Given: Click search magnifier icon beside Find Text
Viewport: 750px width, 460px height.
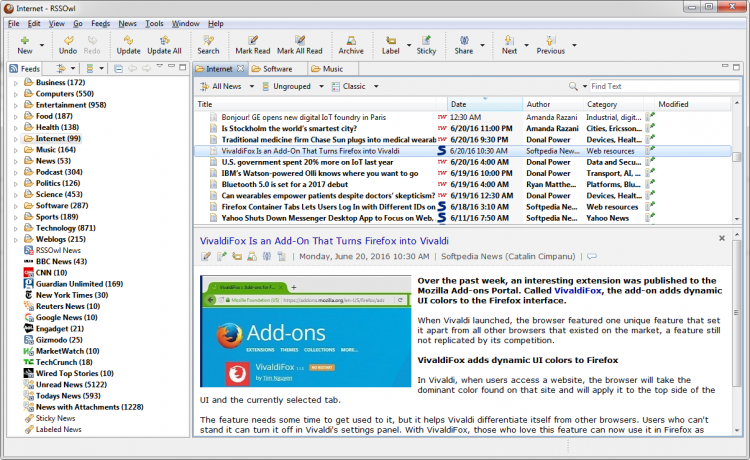Looking at the screenshot, I should [573, 87].
